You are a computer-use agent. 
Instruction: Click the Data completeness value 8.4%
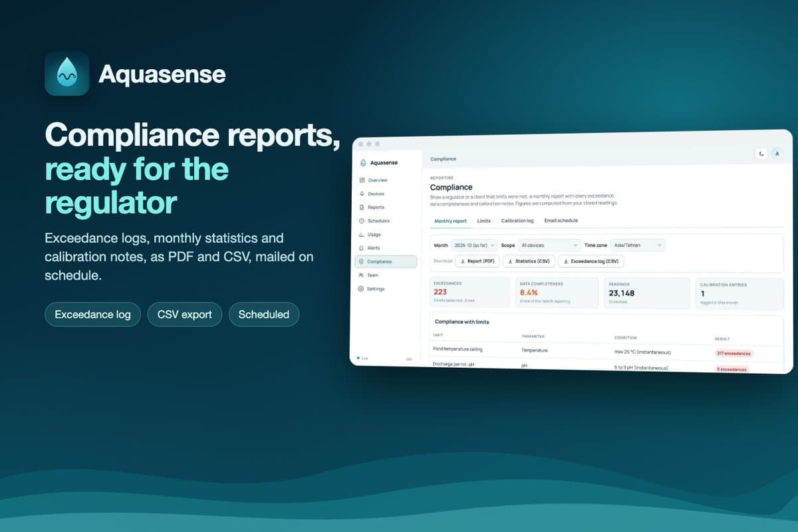529,293
